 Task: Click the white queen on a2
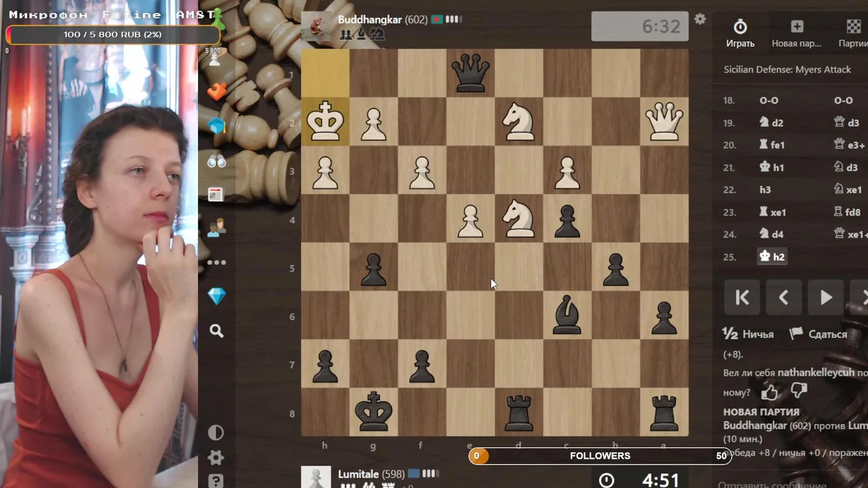pyautogui.click(x=665, y=121)
